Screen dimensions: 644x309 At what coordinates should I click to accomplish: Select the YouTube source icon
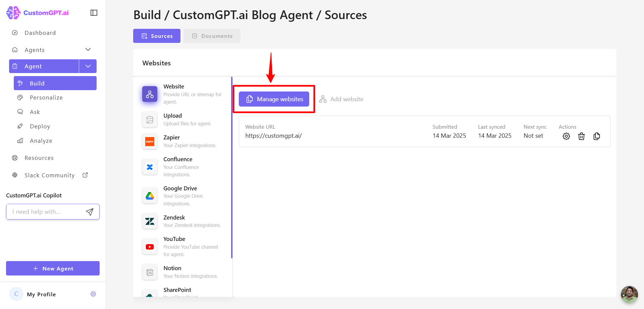tap(150, 247)
